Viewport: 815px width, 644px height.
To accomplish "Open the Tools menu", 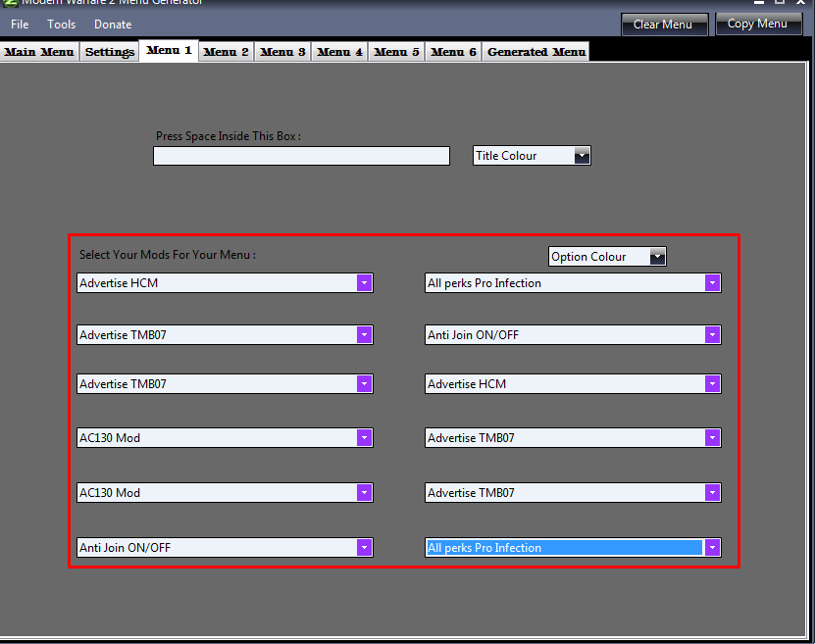I will pyautogui.click(x=62, y=25).
